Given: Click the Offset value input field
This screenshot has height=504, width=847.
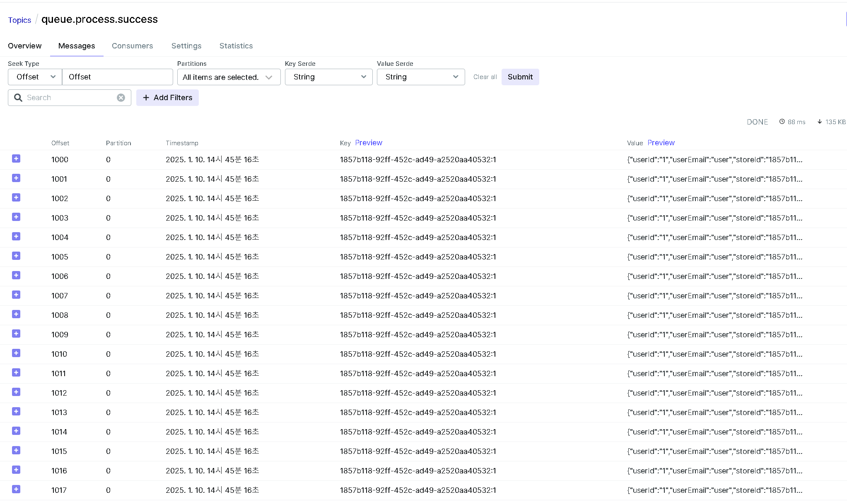Looking at the screenshot, I should pos(118,77).
